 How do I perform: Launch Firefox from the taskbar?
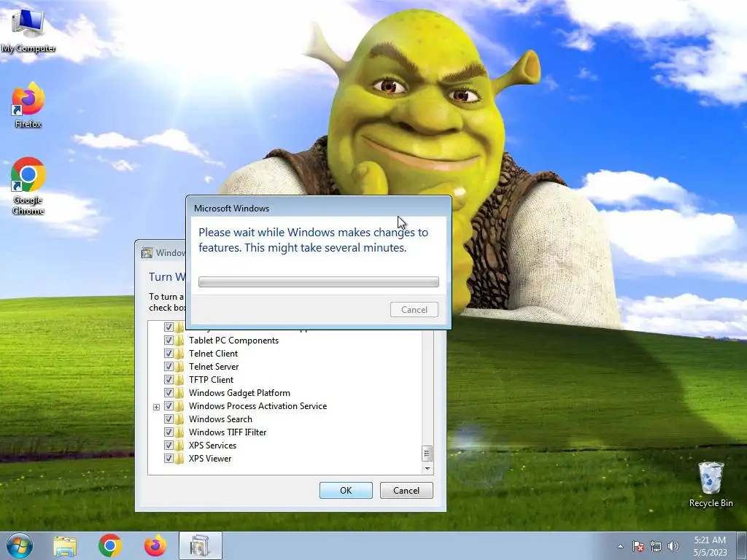(x=155, y=545)
